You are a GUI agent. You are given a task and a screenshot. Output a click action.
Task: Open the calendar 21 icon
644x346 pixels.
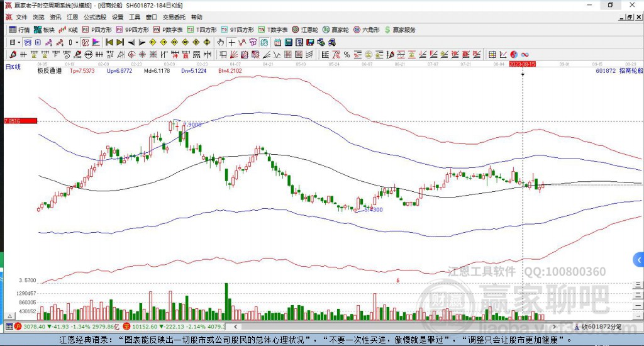[x=278, y=42]
